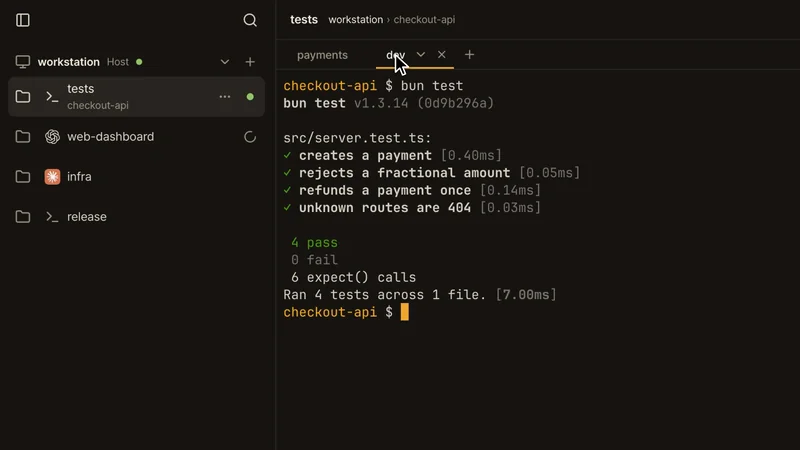Click 'refunds a payment once' test result
This screenshot has height=450, width=800.
[x=385, y=190]
